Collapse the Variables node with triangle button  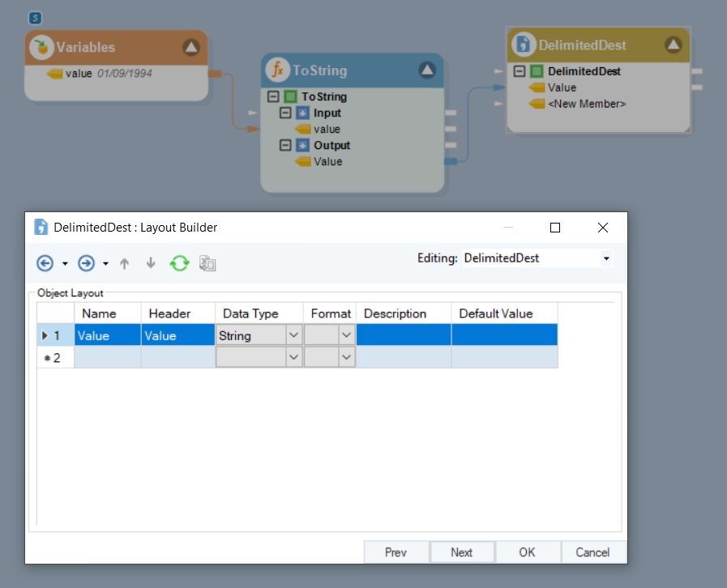coord(191,47)
